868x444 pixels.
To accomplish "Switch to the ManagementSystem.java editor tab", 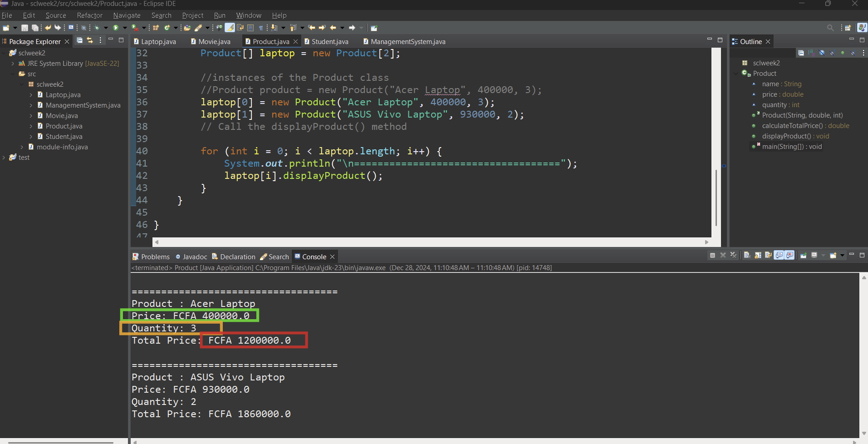I will click(x=404, y=41).
